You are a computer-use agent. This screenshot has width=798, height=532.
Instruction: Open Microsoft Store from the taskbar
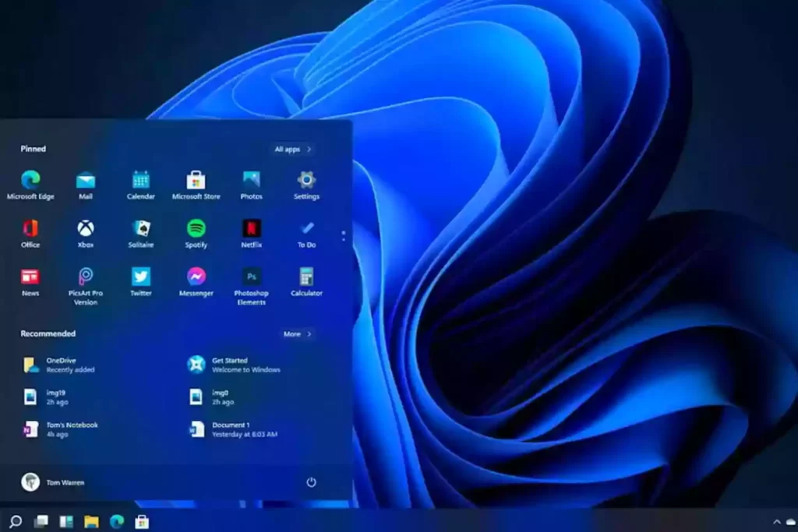(142, 521)
